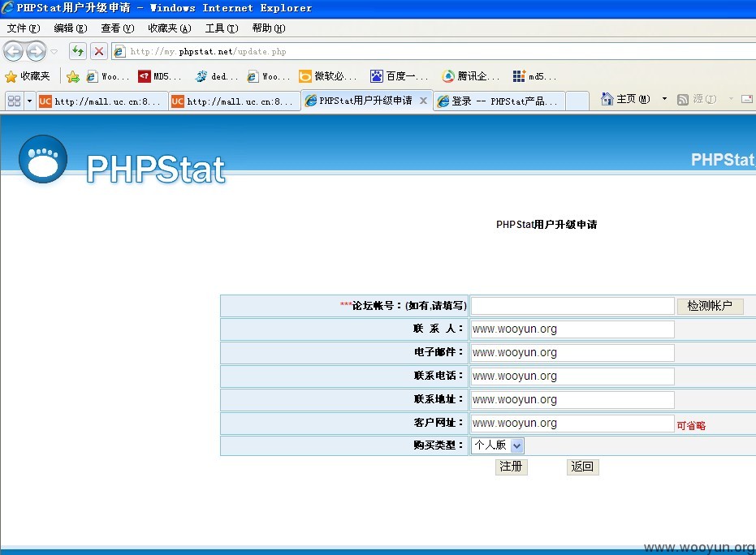Open the 工具(T) menu
Image resolution: width=756 pixels, height=555 pixels.
point(222,28)
